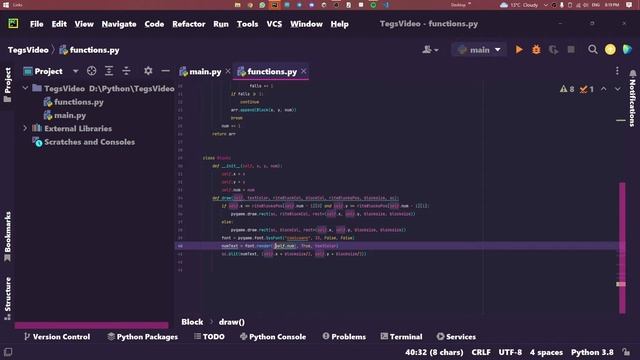
Task: Change the CRLF line separator setting
Action: click(481, 352)
